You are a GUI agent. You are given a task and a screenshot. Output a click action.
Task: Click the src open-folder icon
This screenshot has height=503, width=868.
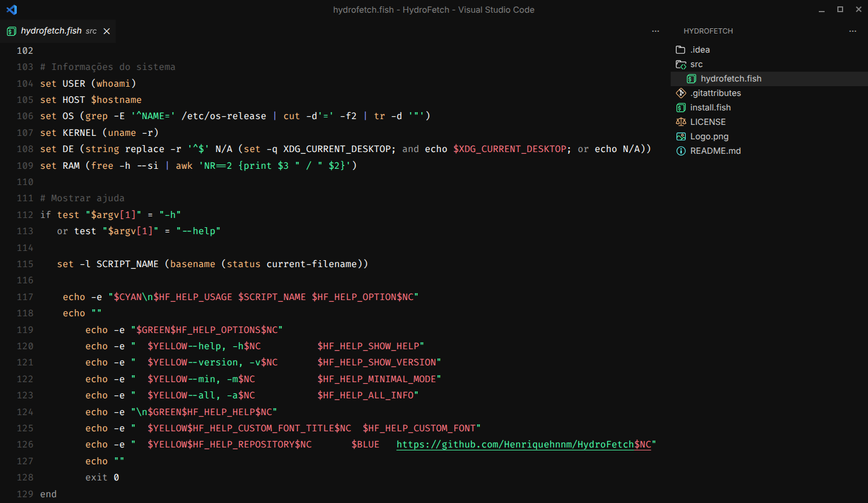point(681,64)
